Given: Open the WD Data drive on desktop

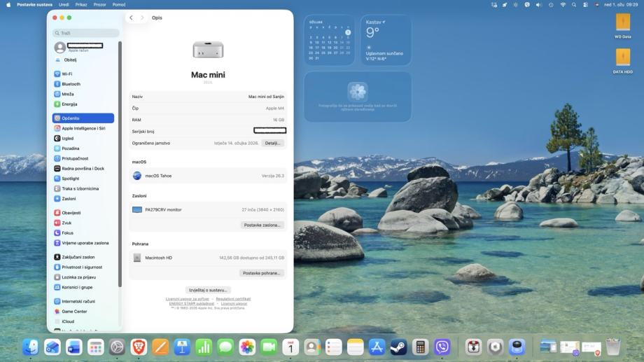Looking at the screenshot, I should [622, 25].
